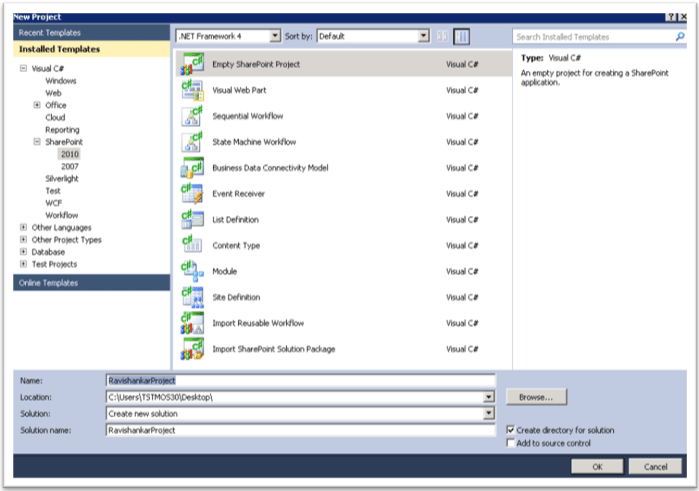This screenshot has width=699, height=491.
Task: Open the .NET Framework 4 dropdown
Action: [228, 36]
